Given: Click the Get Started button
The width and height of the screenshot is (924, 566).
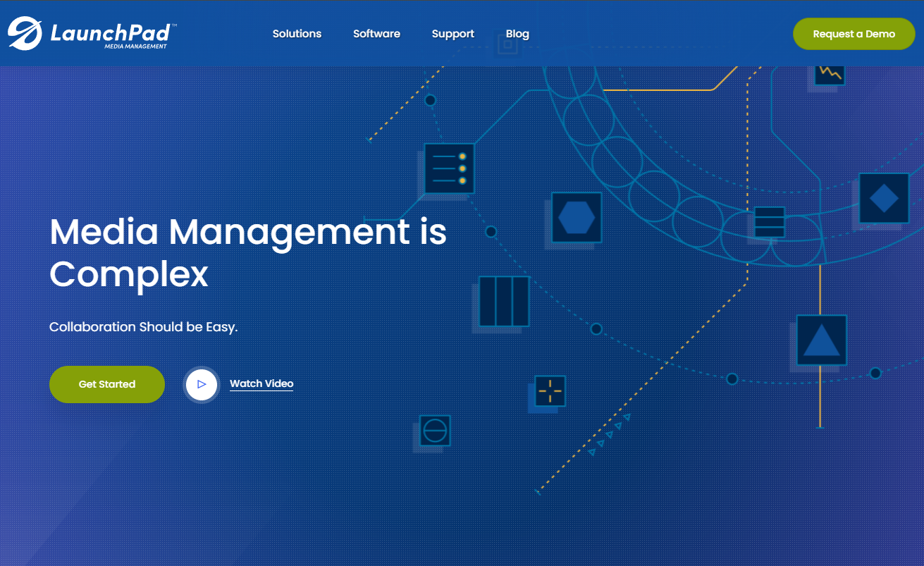Looking at the screenshot, I should pos(106,384).
